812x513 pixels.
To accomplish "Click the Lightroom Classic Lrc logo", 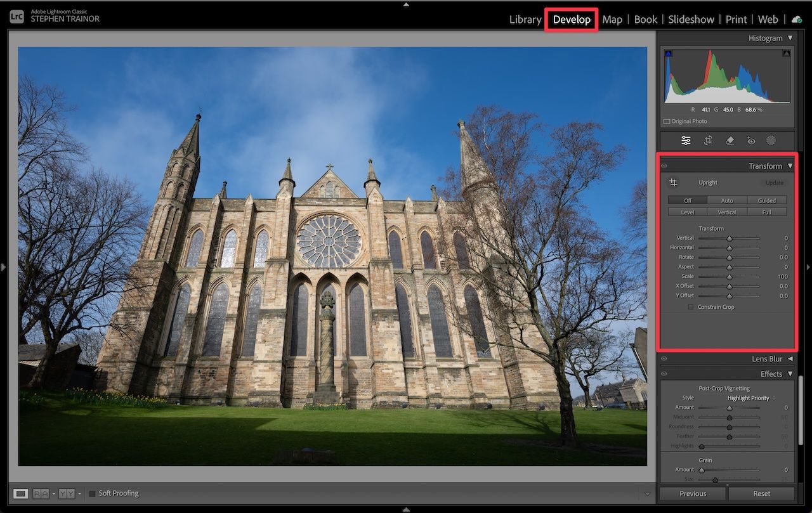I will (x=17, y=17).
